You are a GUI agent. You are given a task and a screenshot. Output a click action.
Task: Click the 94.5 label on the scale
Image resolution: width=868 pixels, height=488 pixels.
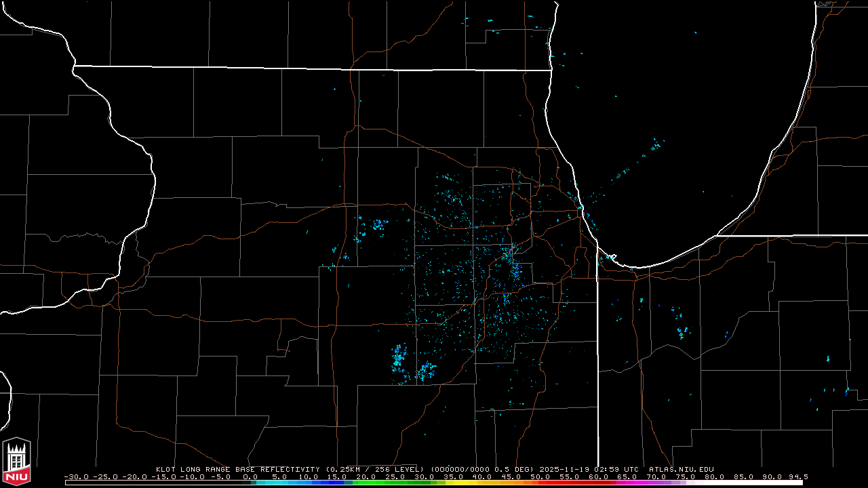point(797,477)
